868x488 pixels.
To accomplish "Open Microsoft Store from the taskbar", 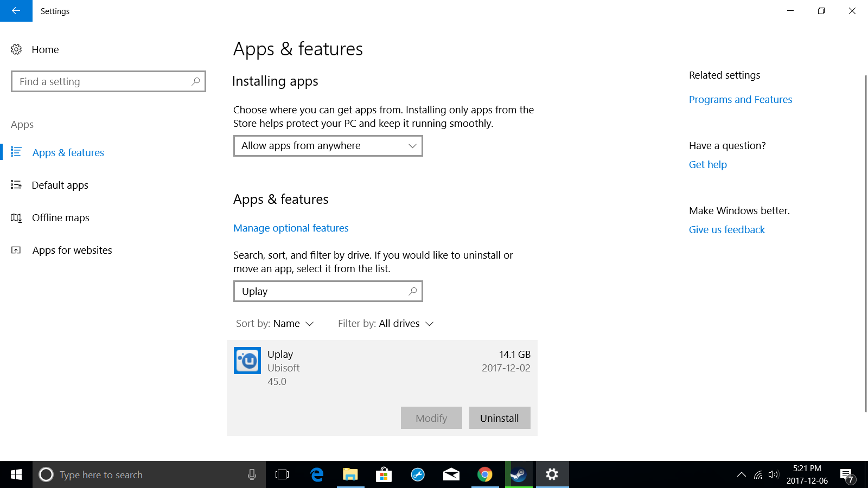I will coord(384,474).
